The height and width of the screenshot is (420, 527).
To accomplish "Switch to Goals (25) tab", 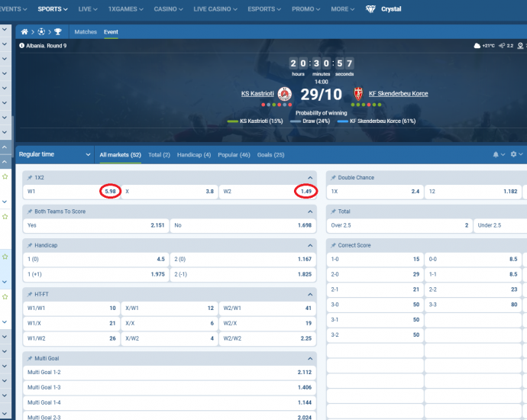I will [270, 155].
